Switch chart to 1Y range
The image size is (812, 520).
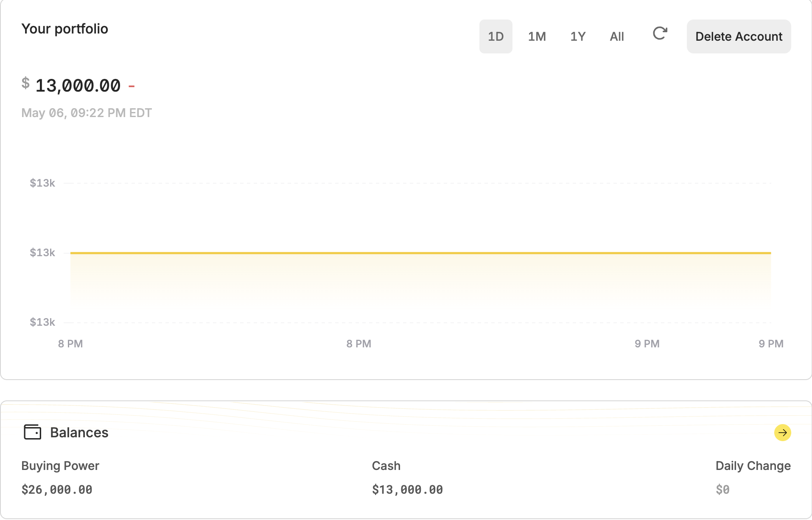578,36
